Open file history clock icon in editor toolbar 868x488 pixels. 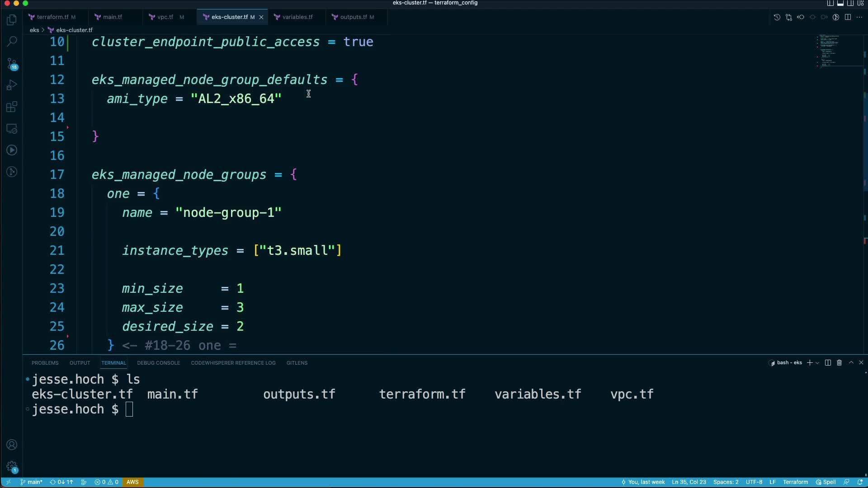click(777, 17)
